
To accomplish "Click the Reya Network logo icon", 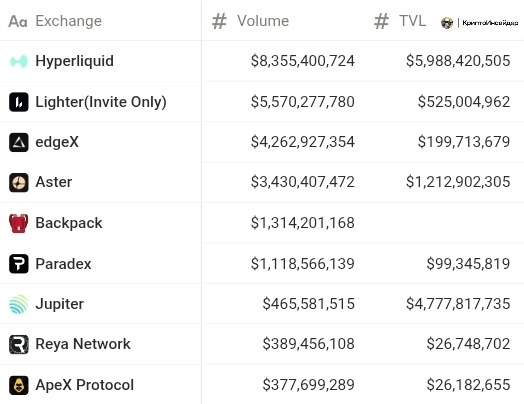I will (x=18, y=345).
